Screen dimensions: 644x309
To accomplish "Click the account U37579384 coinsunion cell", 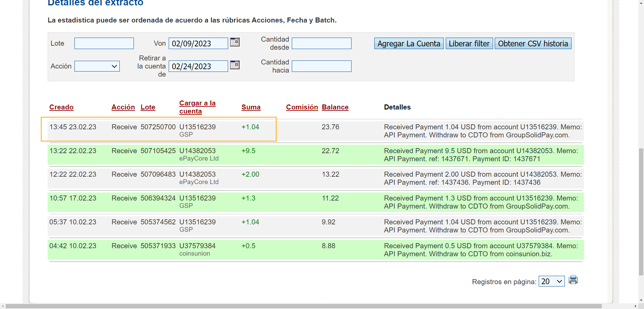I will [x=197, y=250].
